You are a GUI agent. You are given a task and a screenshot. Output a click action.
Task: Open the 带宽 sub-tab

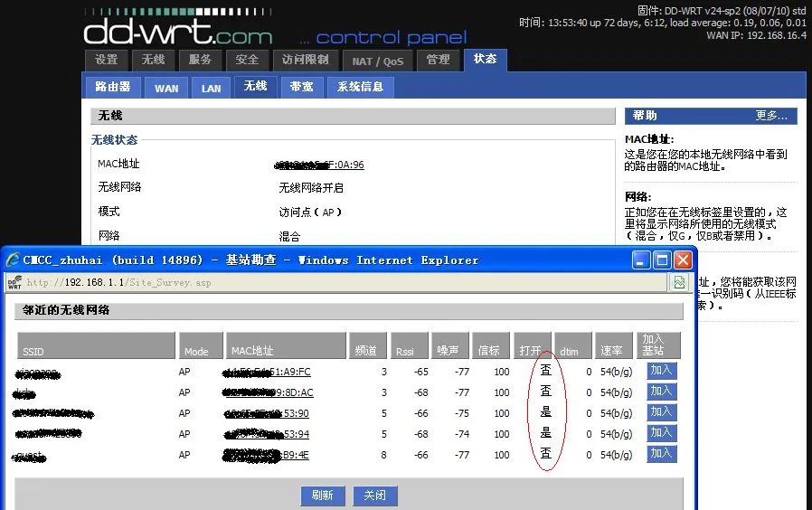(x=301, y=87)
